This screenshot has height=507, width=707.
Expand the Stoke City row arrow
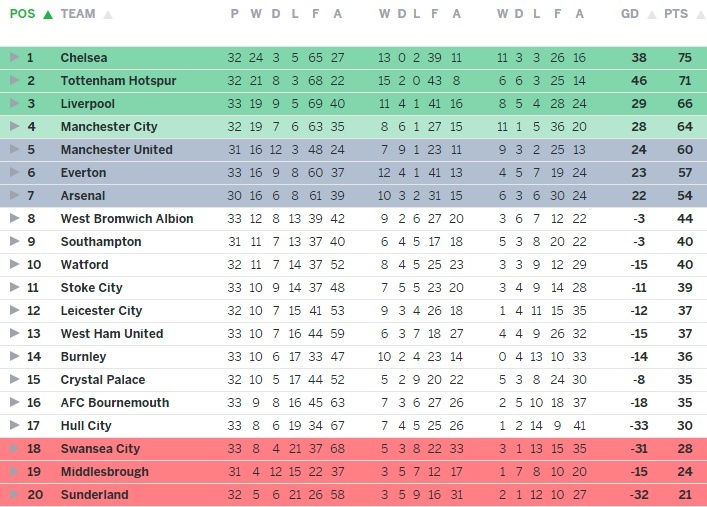click(x=14, y=288)
